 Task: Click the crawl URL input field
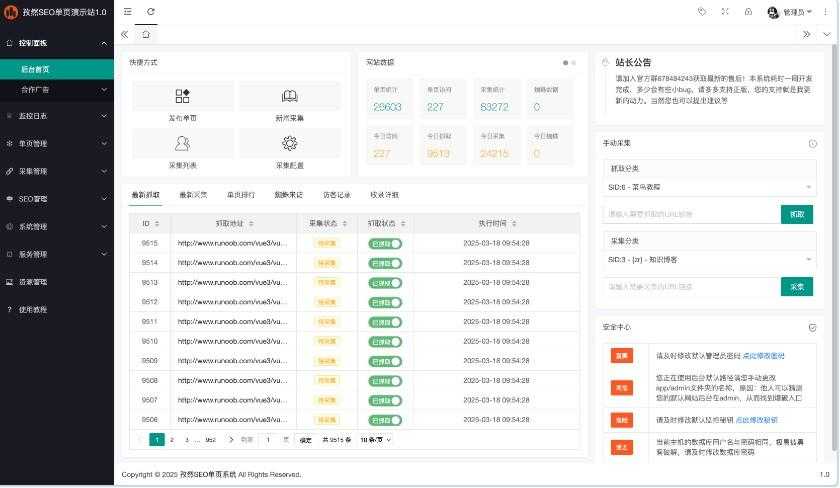[691, 214]
